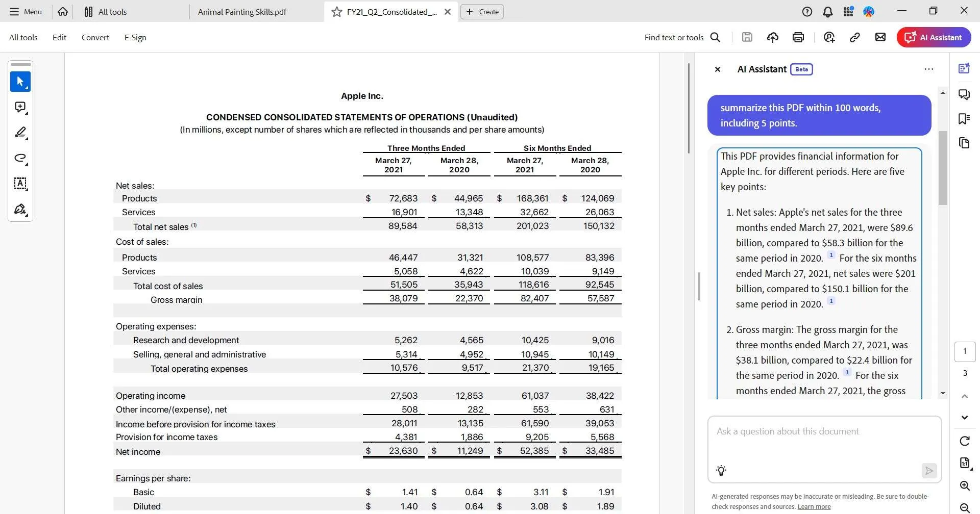Click the Save floppy disk icon
This screenshot has width=980, height=514.
pyautogui.click(x=747, y=37)
